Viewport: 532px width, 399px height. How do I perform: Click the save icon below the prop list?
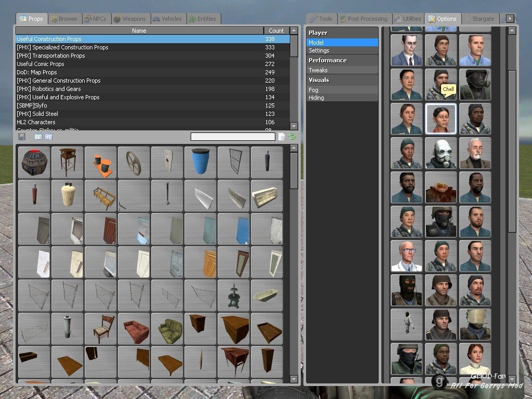point(22,137)
